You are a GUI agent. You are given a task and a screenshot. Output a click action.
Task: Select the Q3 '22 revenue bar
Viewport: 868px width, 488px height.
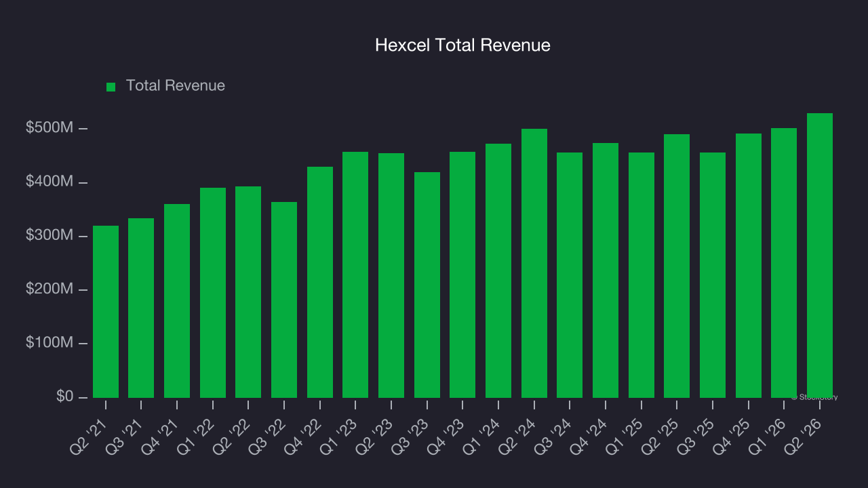[284, 300]
